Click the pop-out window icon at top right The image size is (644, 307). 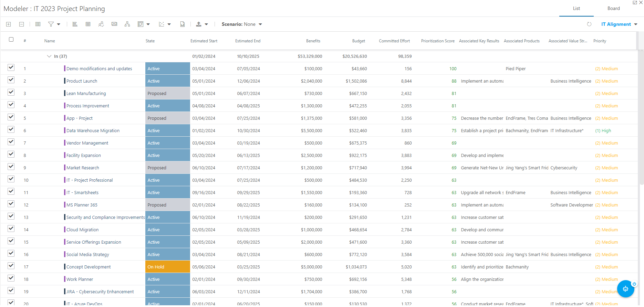point(635,2)
